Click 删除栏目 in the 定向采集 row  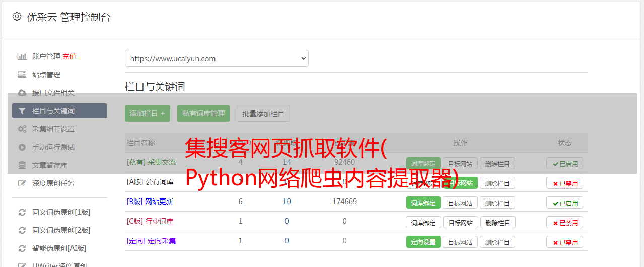click(497, 242)
